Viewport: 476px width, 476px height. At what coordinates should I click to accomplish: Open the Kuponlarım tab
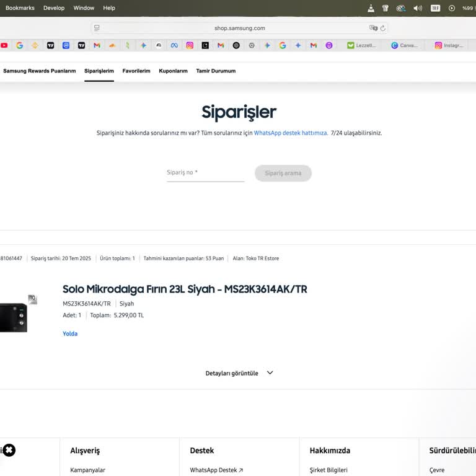173,71
